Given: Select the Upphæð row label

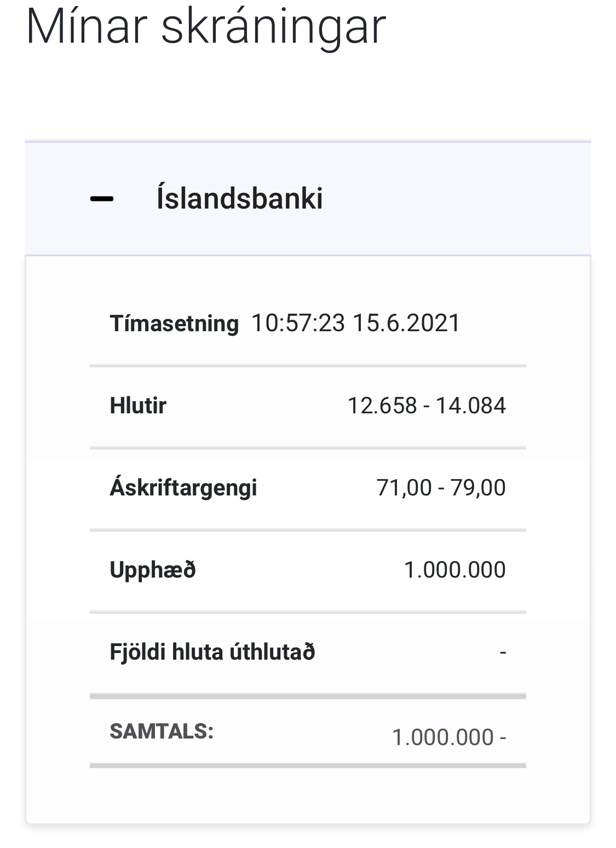Looking at the screenshot, I should 153,570.
